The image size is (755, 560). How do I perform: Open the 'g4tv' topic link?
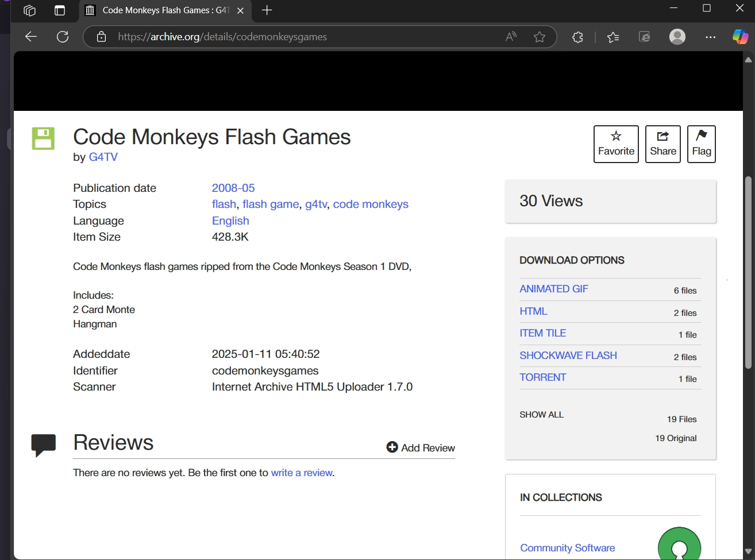click(x=316, y=204)
